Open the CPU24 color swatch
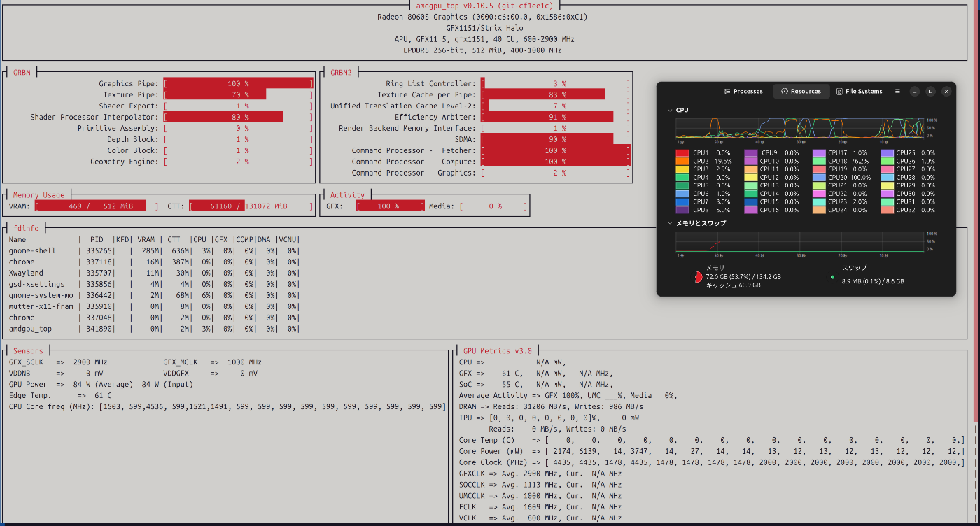The height and width of the screenshot is (526, 980). pyautogui.click(x=819, y=210)
